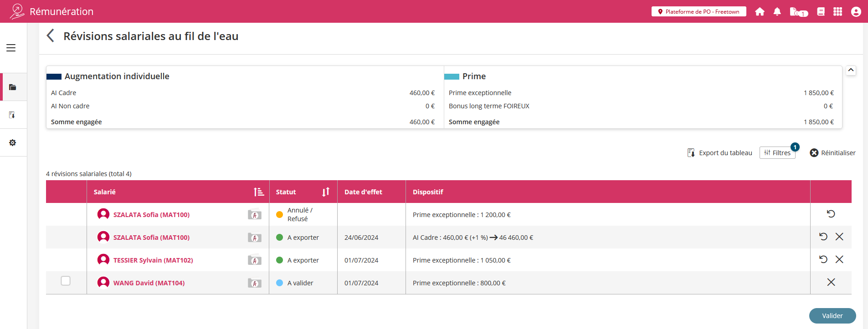The width and height of the screenshot is (868, 329).
Task: Sort the table by Statut
Action: coord(325,192)
